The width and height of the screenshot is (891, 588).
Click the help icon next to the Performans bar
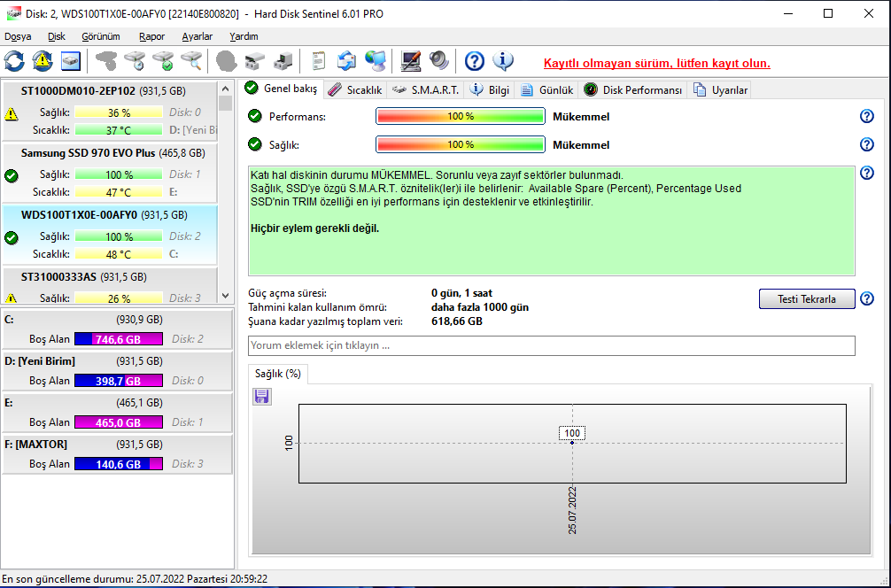pyautogui.click(x=866, y=116)
